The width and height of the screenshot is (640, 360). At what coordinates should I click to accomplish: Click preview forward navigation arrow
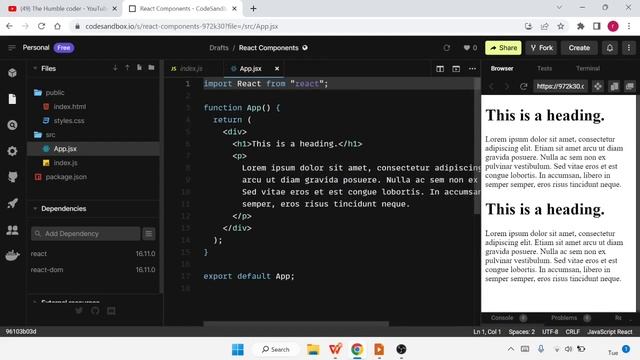click(x=507, y=86)
